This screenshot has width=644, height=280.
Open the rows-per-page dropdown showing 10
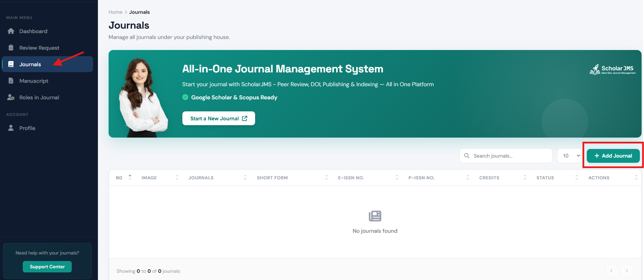(571, 156)
